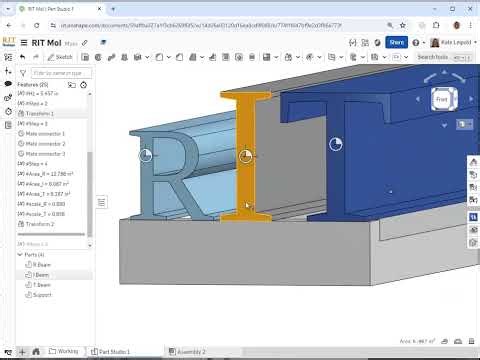Viewport: 480px width, 360px height.
Task: Select the Mate connector 3 feature
Action: point(52,154)
